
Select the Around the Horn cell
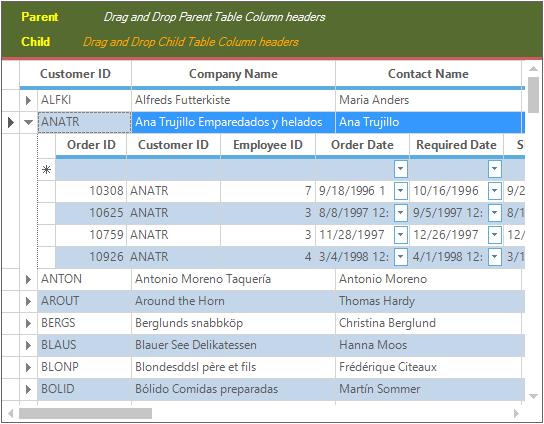pos(233,301)
